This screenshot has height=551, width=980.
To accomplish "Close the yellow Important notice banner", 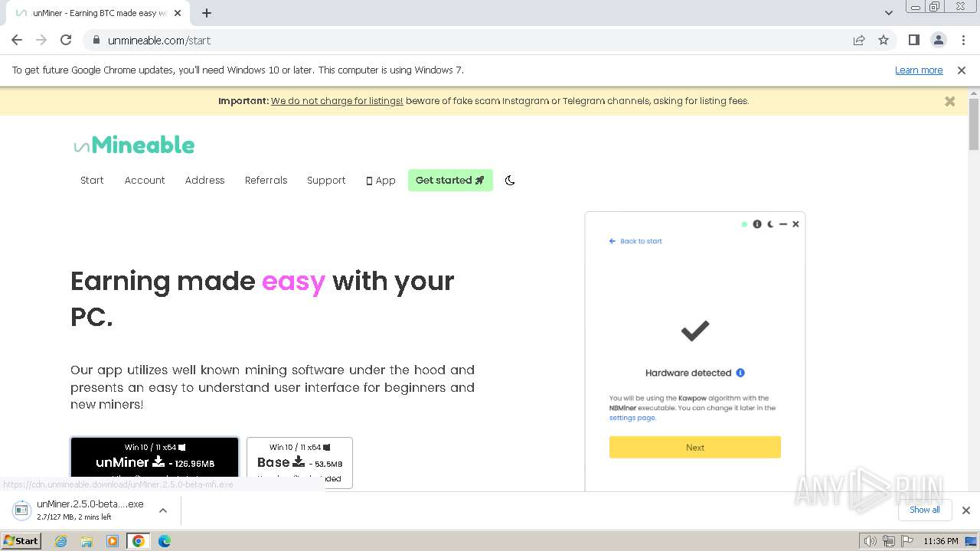I will (949, 101).
